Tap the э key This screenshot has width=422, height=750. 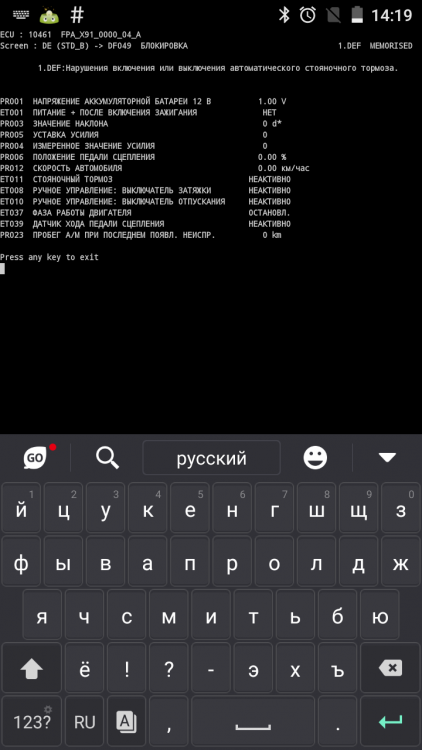click(x=253, y=670)
